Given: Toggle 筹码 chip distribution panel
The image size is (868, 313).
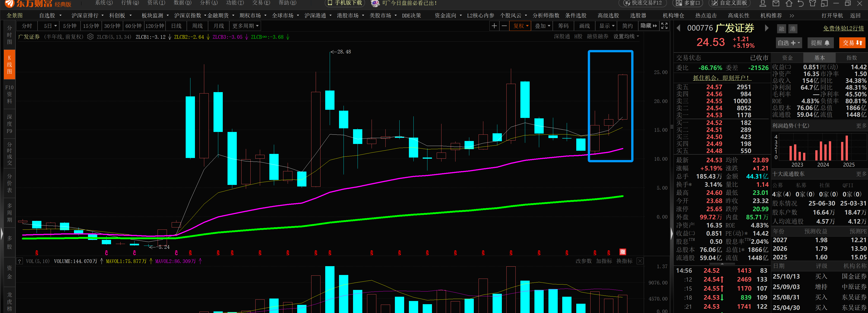Looking at the screenshot, I should click(563, 26).
